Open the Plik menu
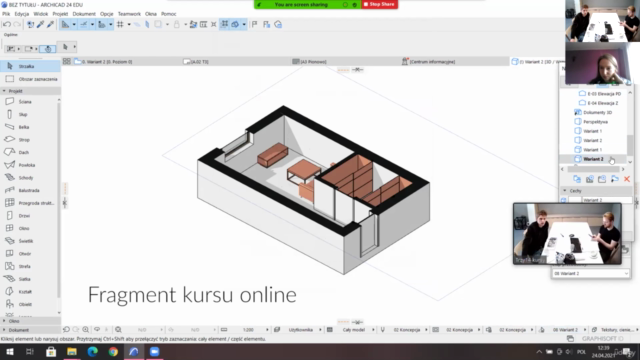This screenshot has width=640, height=360. [x=6, y=14]
